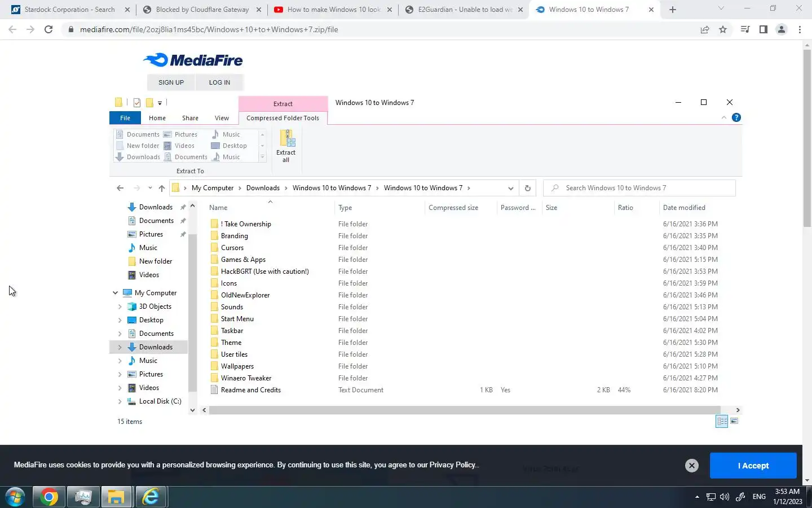Open the explorer File tab
The image size is (812, 508).
[125, 118]
